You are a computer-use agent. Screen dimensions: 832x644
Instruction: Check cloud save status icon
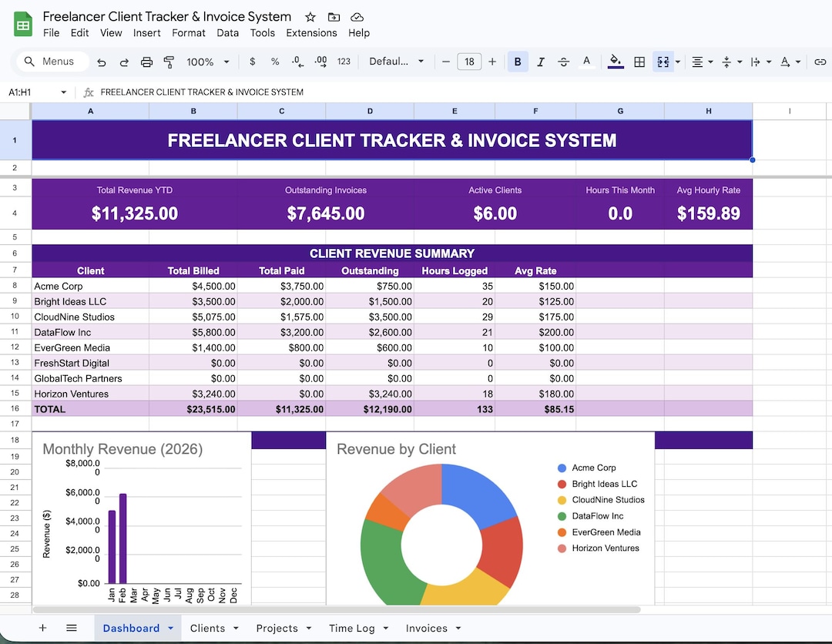pyautogui.click(x=357, y=17)
